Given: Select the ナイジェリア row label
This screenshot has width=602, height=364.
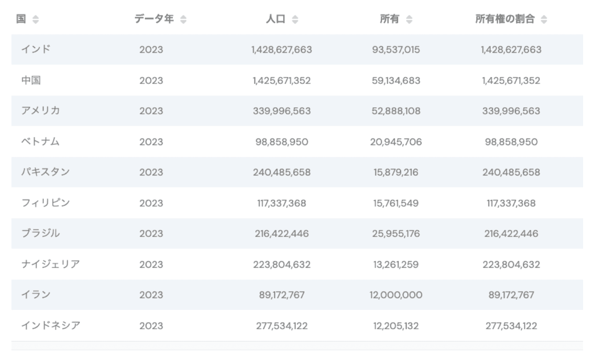Looking at the screenshot, I should pos(50,264).
